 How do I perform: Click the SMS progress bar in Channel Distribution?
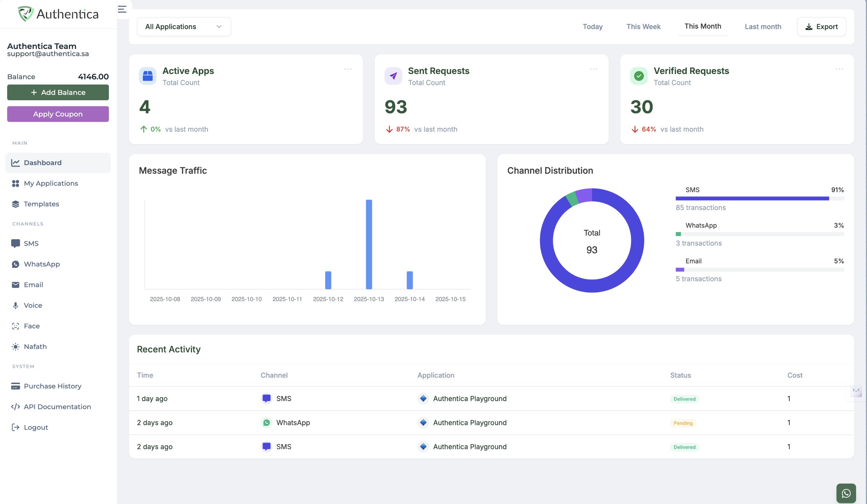pyautogui.click(x=759, y=198)
